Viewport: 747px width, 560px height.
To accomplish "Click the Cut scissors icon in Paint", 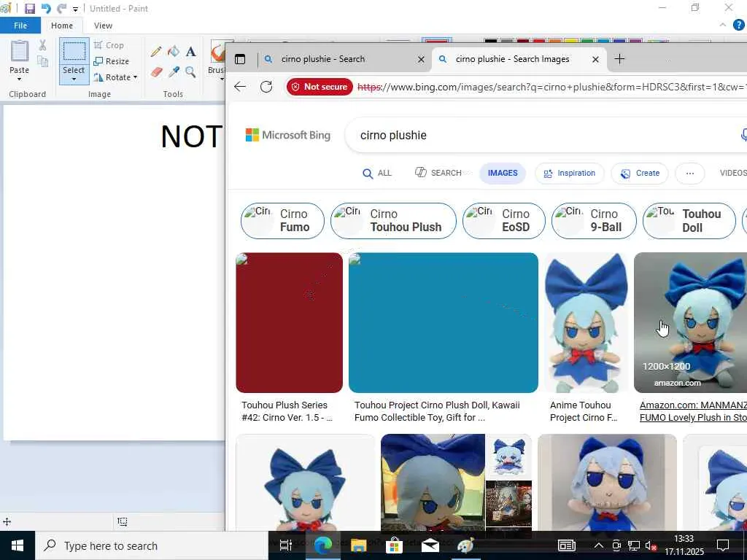I will 42,45.
